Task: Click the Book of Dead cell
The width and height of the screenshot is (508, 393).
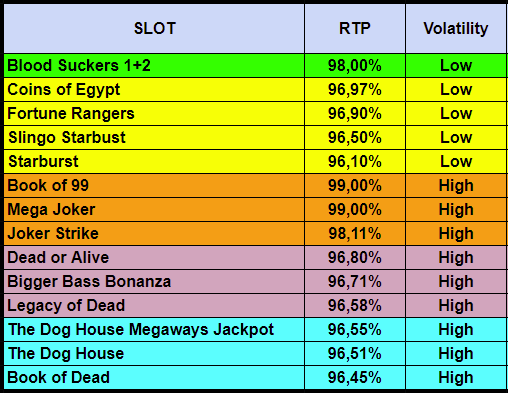Action: (154, 378)
